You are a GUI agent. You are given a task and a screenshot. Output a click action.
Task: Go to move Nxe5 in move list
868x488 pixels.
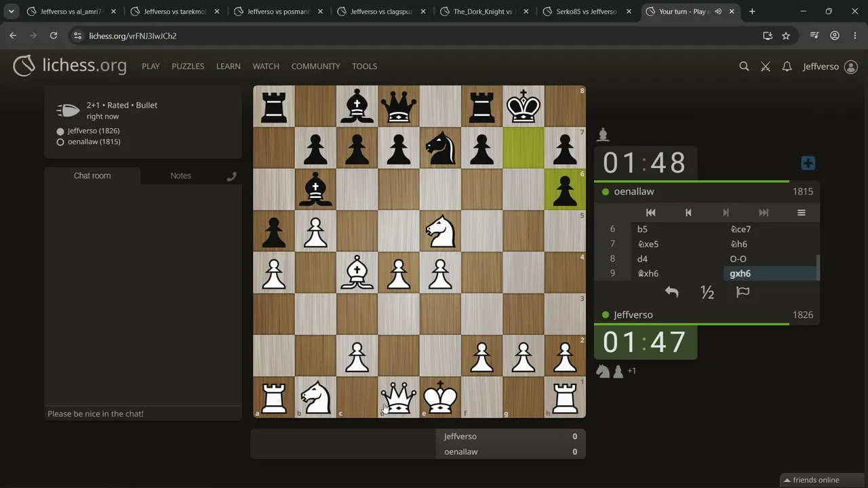(x=678, y=244)
